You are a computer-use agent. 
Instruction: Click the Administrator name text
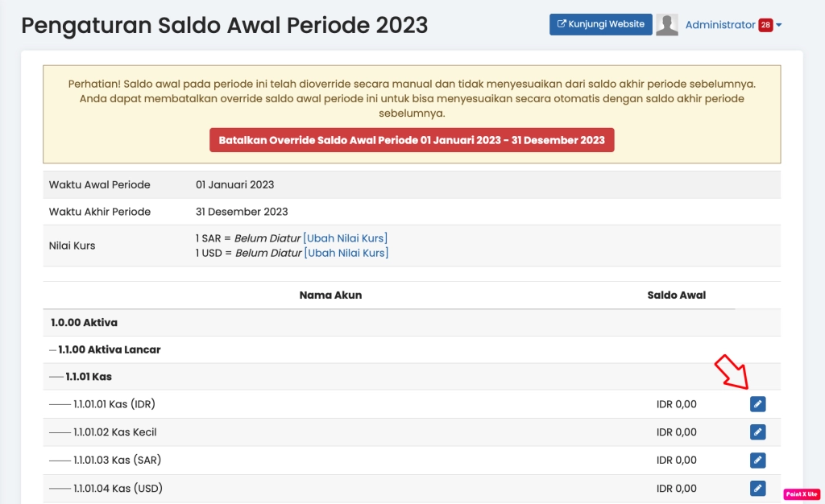pyautogui.click(x=721, y=25)
